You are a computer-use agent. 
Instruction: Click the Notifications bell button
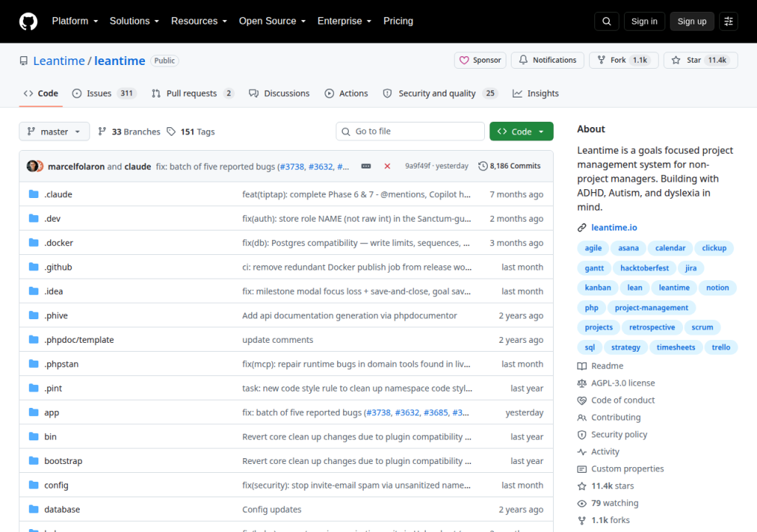click(x=548, y=61)
